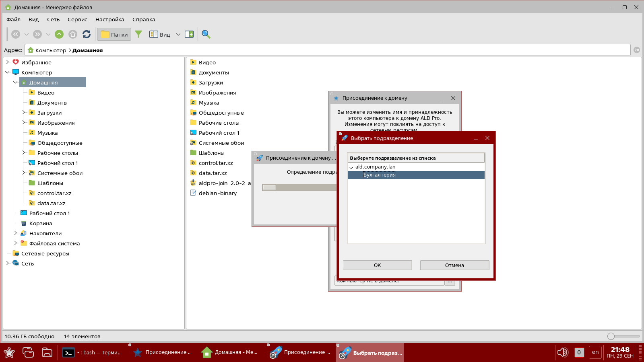Navigate back with the back arrow
Image resolution: width=644 pixels, height=362 pixels.
click(x=16, y=34)
